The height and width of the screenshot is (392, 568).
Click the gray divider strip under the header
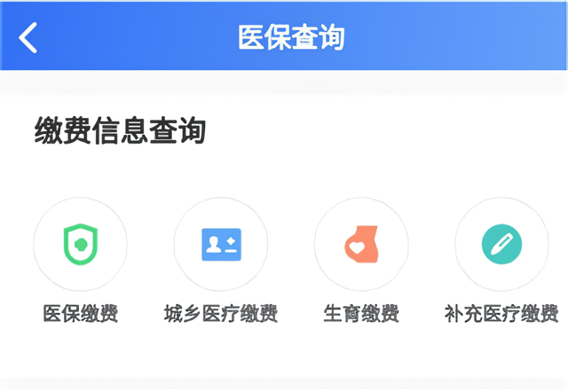[284, 82]
